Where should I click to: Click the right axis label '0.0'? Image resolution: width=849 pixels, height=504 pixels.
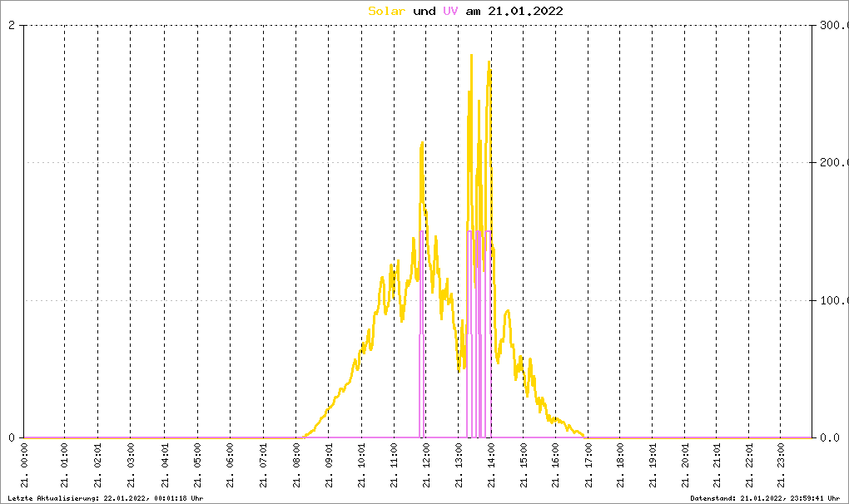click(x=830, y=437)
